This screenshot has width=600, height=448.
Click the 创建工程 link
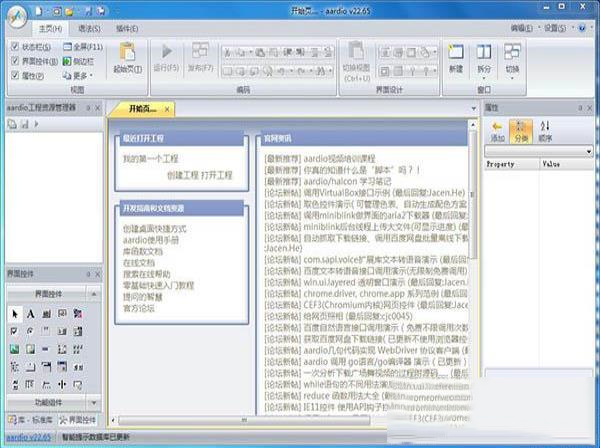click(184, 175)
